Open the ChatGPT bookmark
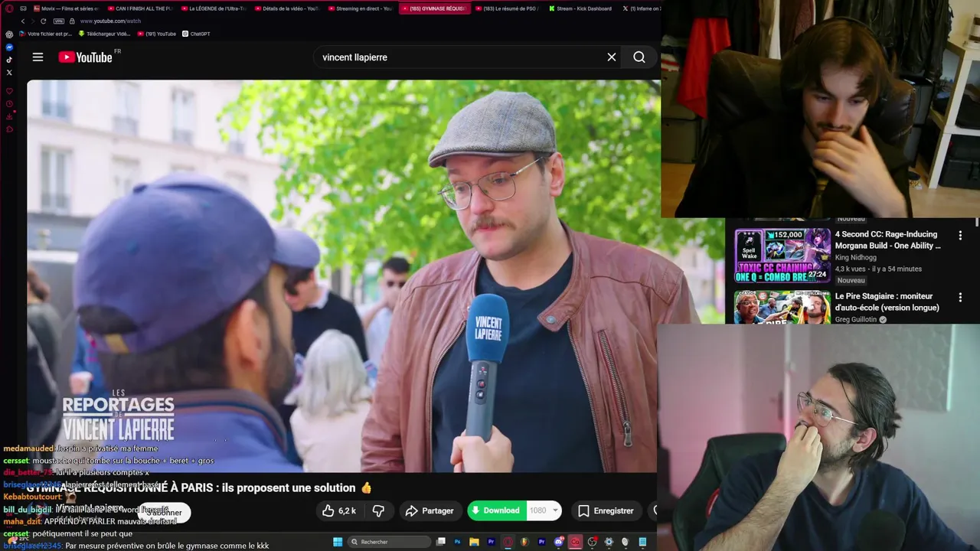Viewport: 980px width, 551px height. (196, 34)
